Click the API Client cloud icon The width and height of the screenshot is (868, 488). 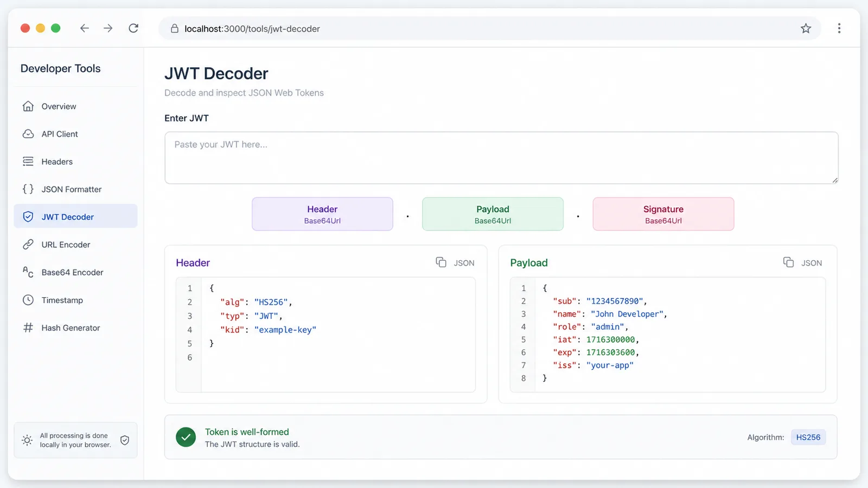click(x=28, y=134)
